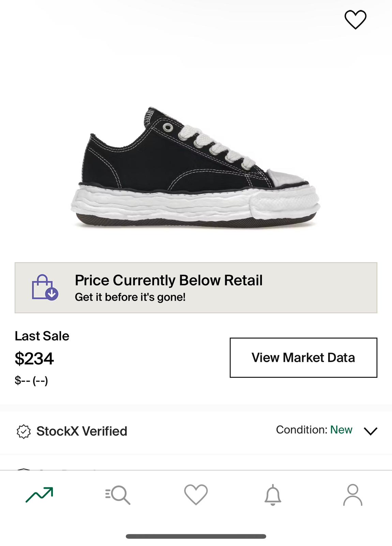Click the View Market Data button
The height and width of the screenshot is (546, 392).
303,358
